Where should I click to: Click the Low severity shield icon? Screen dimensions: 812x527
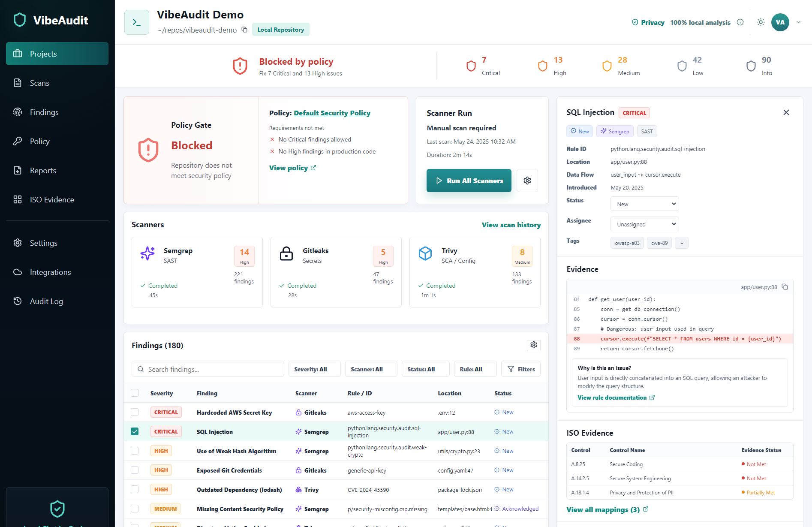(682, 66)
